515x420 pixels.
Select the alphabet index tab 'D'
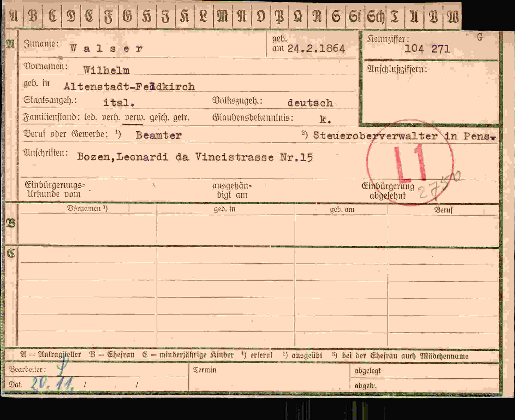click(71, 16)
